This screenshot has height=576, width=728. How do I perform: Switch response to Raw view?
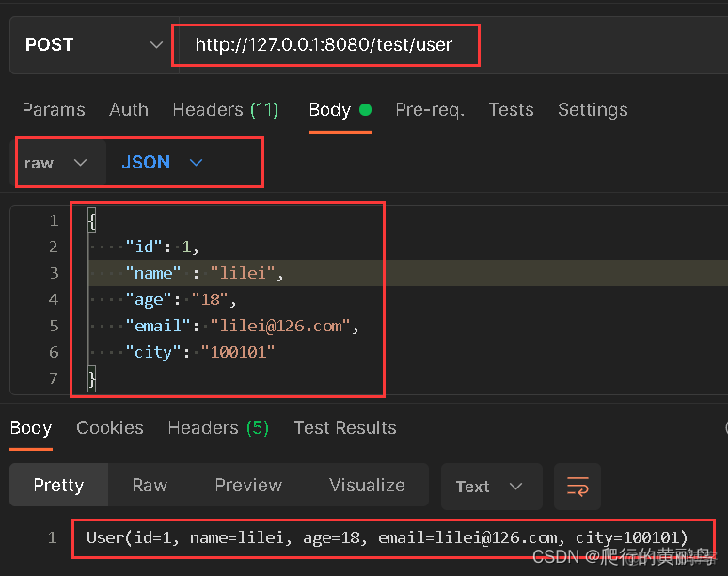point(150,486)
